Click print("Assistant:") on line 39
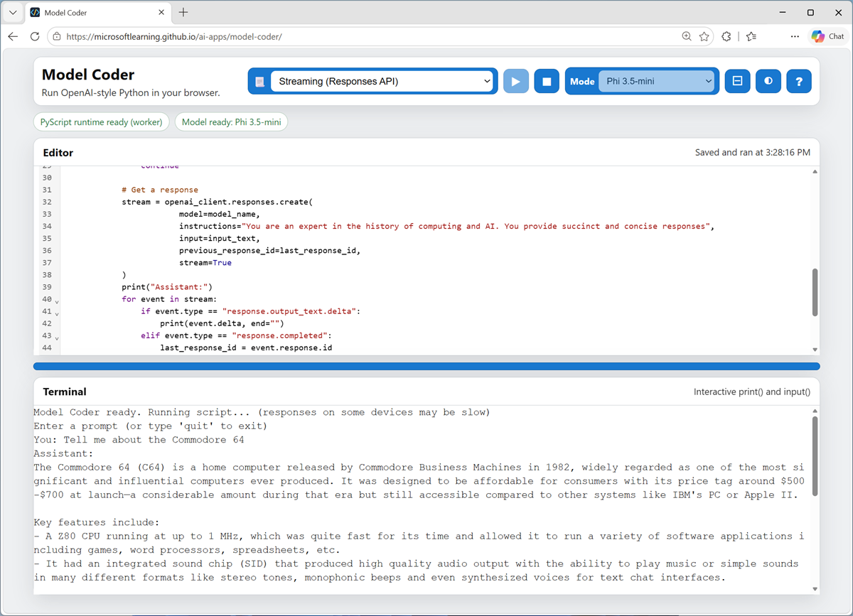The height and width of the screenshot is (616, 853). click(x=167, y=287)
